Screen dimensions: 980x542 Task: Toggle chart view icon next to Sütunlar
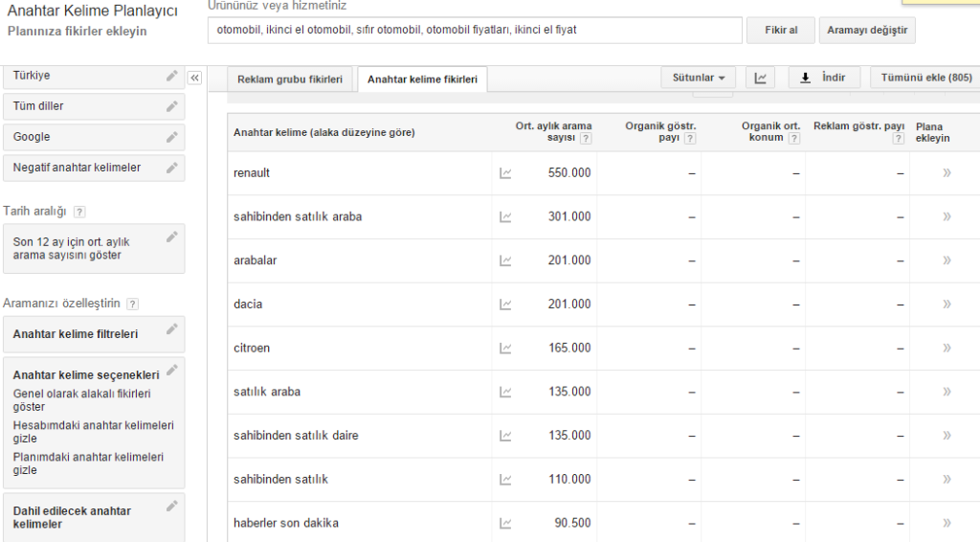point(761,79)
